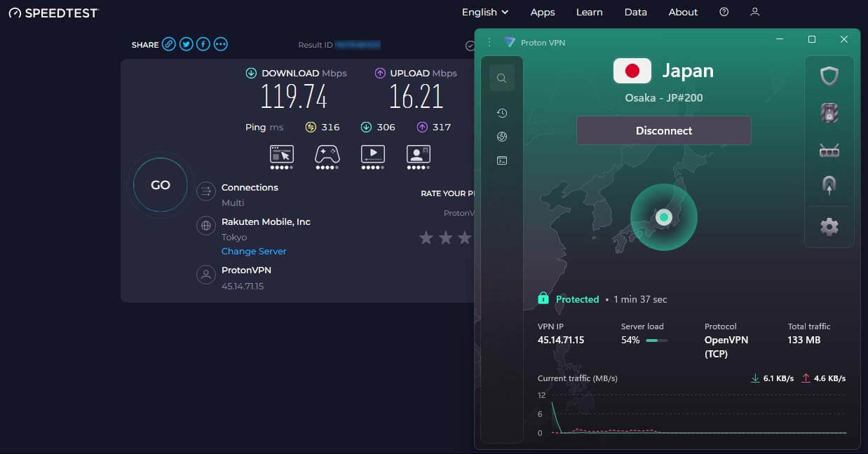
Task: Select the gaming performance category icon
Action: click(x=327, y=156)
